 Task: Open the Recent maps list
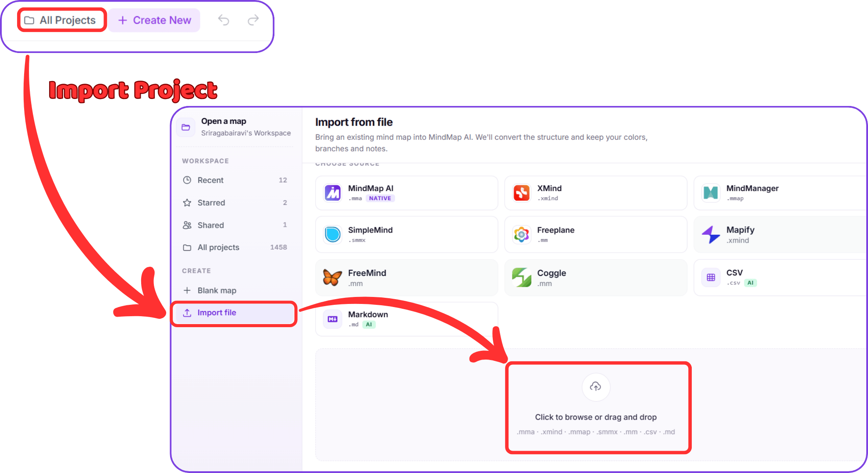[235, 180]
